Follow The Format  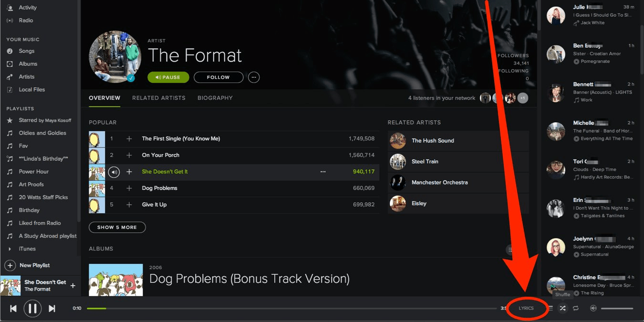[x=218, y=77]
